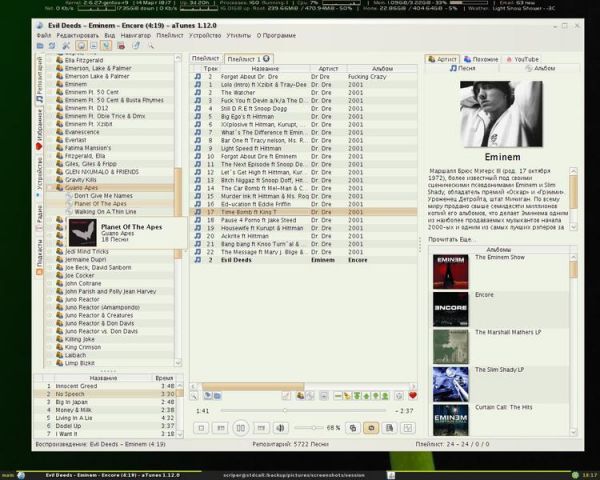This screenshot has width=600, height=480.
Task: Click the song position slider
Action: point(303,411)
